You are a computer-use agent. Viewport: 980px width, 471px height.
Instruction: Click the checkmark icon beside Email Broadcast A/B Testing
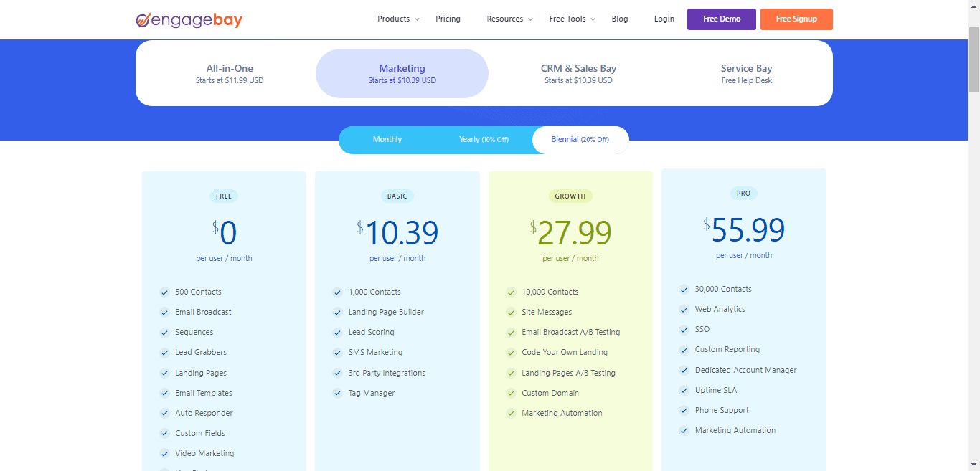pos(511,332)
